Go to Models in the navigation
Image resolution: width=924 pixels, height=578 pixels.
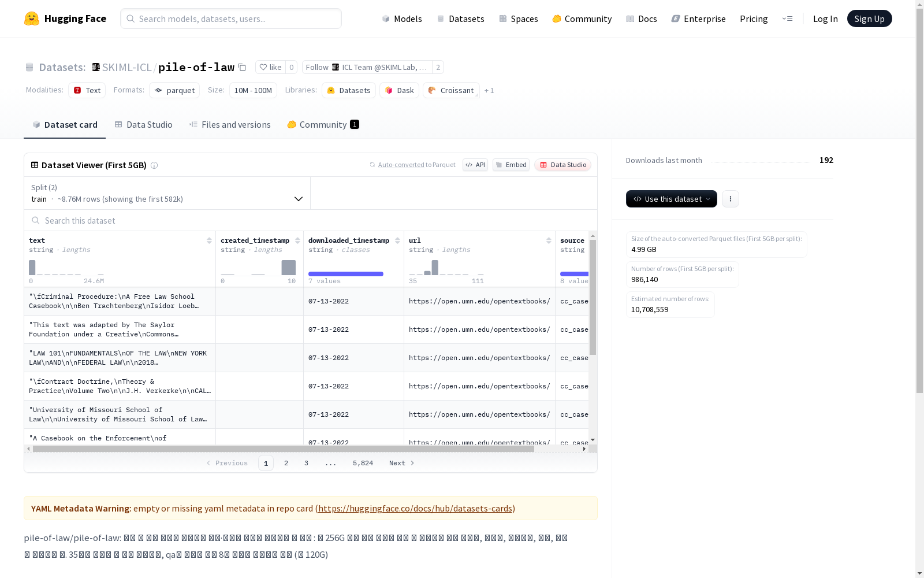[402, 18]
